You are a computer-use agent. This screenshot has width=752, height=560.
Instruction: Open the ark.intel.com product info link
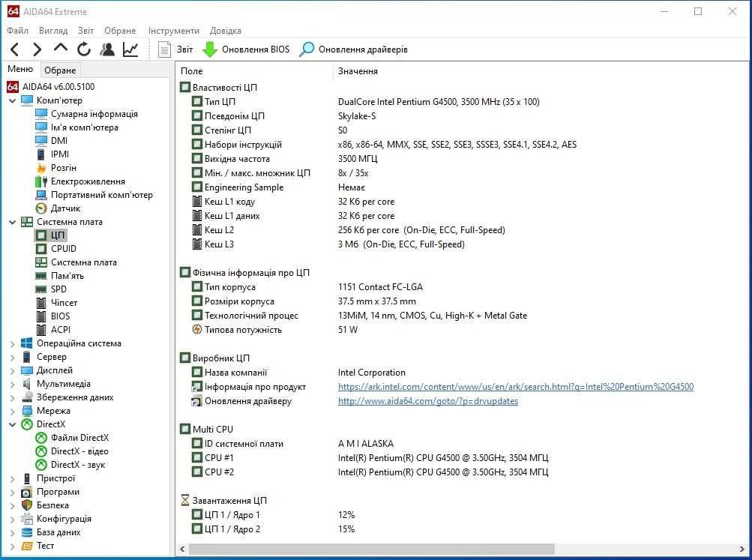[x=516, y=386]
